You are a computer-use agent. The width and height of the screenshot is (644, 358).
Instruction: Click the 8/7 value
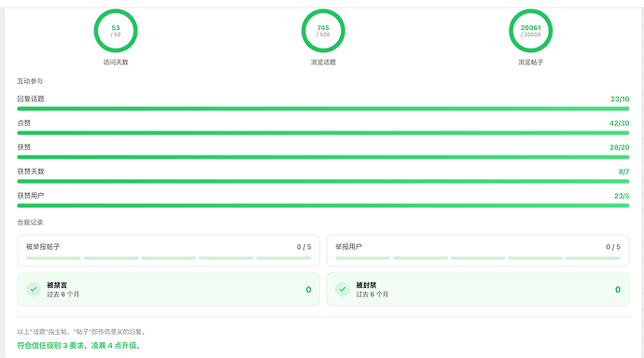(x=623, y=172)
